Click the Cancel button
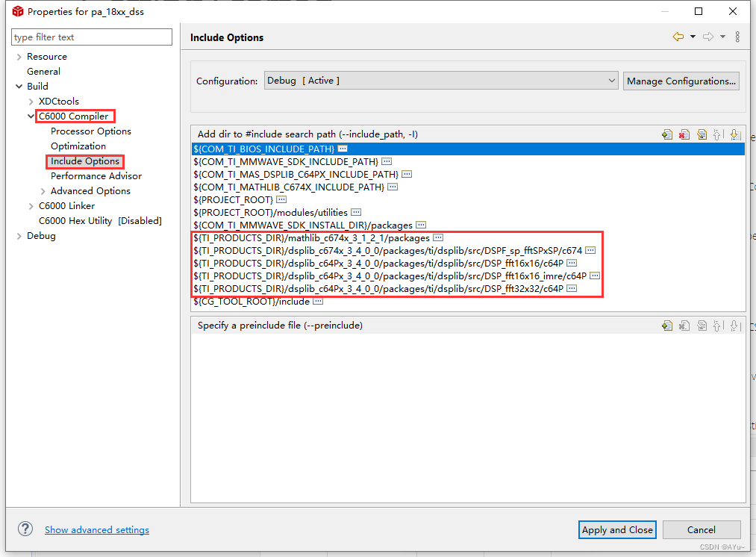 pos(702,529)
